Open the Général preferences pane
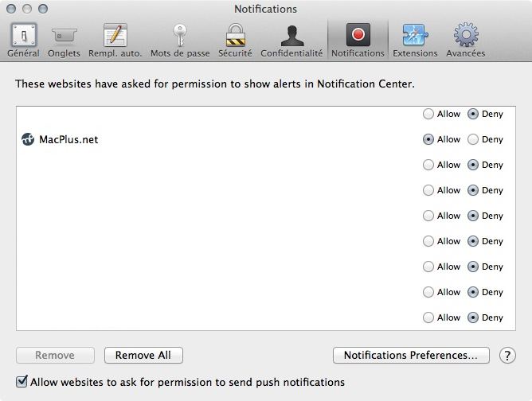Image resolution: width=532 pixels, height=401 pixels. [x=23, y=40]
